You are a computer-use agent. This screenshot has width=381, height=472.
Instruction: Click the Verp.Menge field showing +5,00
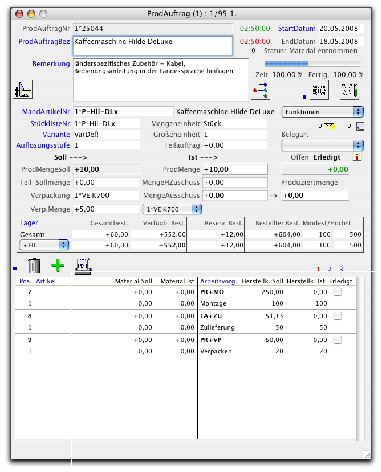tap(106, 209)
